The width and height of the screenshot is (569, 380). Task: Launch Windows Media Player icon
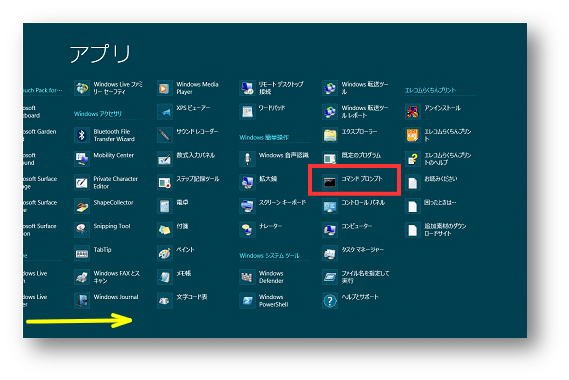pos(164,88)
